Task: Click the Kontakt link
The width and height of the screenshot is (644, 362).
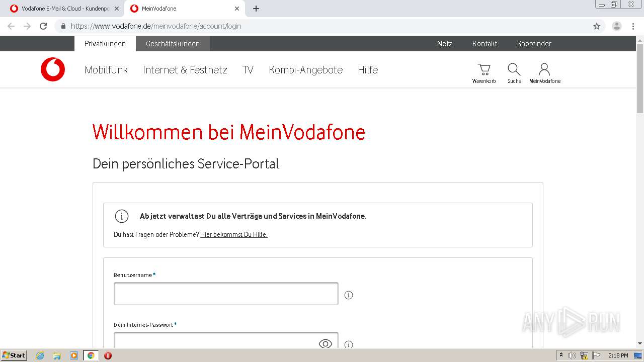Action: [x=485, y=44]
